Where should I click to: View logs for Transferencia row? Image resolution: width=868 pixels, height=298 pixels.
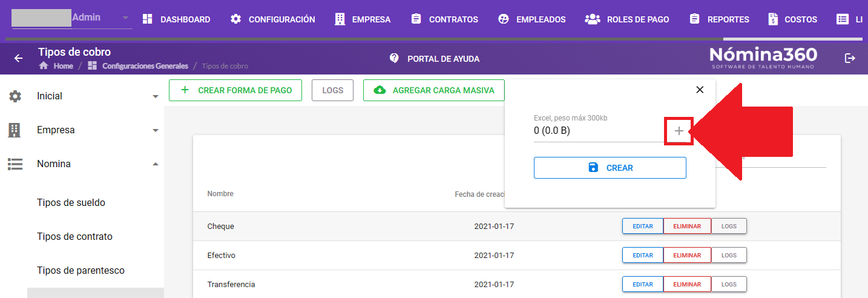pos(729,284)
